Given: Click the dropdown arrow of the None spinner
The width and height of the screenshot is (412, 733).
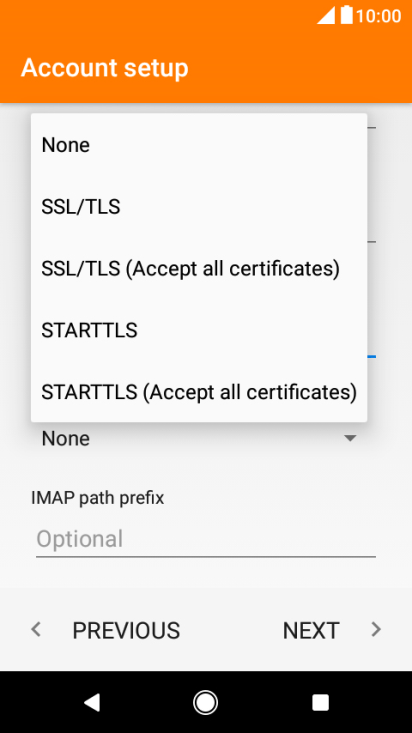Looking at the screenshot, I should (350, 438).
